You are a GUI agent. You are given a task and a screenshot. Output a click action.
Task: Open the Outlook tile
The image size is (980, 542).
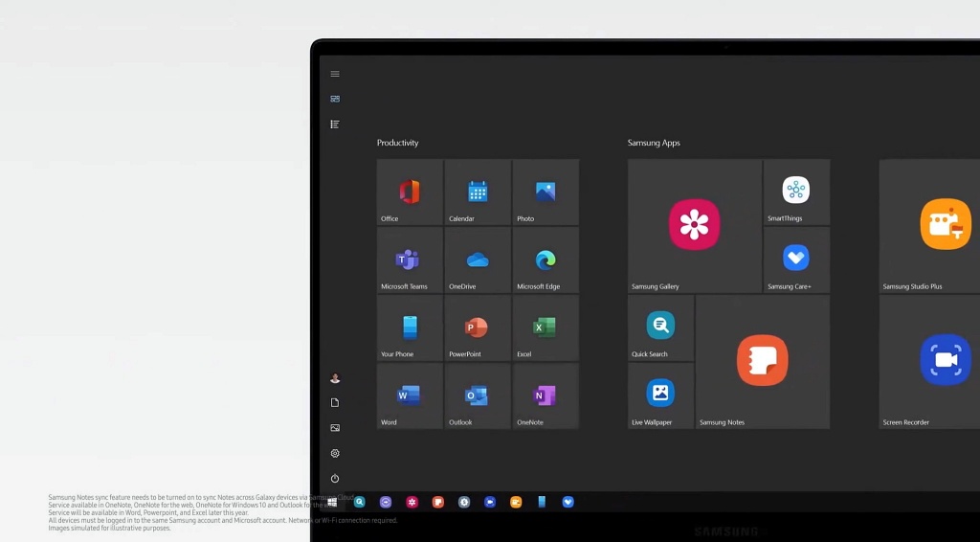pyautogui.click(x=478, y=395)
